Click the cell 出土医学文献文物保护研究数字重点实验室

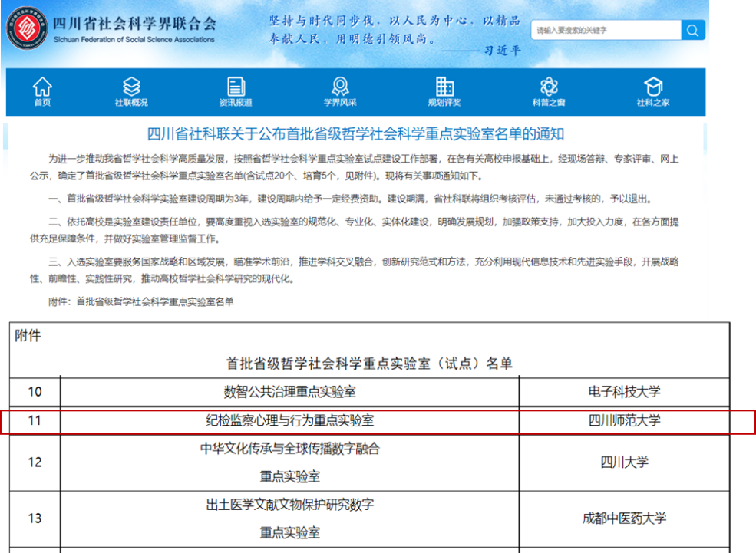(290, 518)
